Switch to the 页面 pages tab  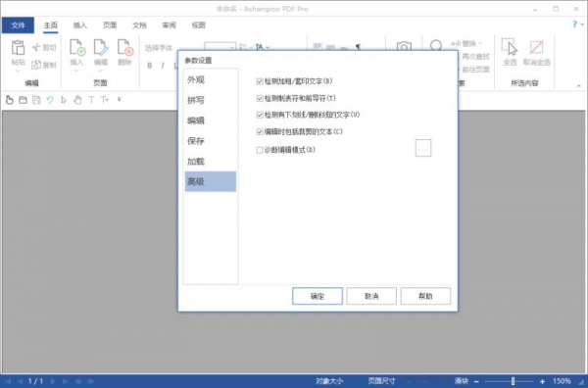click(110, 25)
